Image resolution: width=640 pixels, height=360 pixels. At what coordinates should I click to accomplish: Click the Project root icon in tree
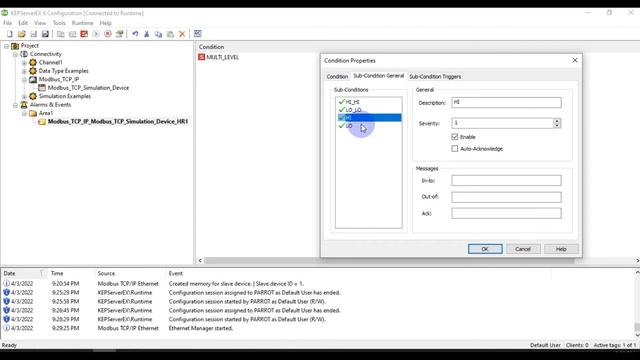click(15, 46)
